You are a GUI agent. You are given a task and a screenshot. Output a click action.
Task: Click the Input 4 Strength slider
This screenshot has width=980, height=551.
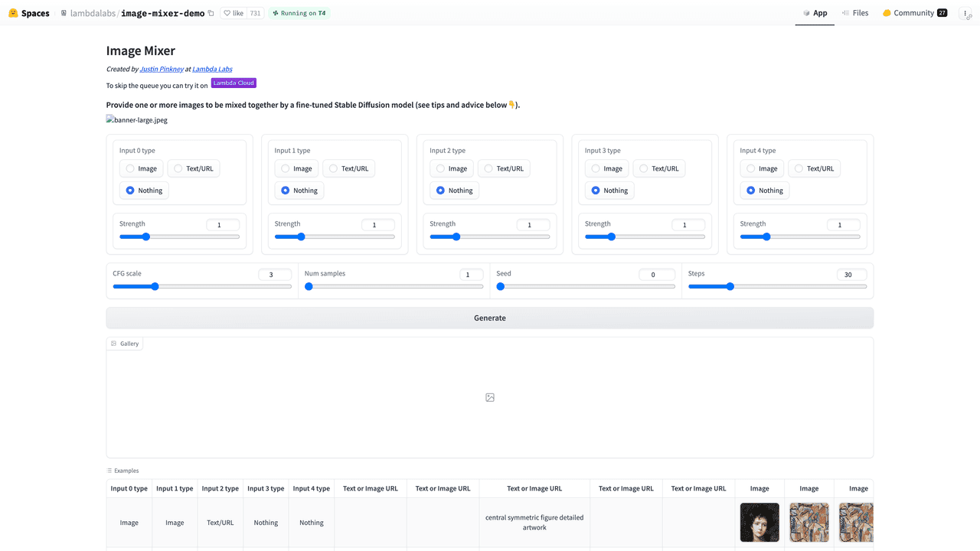coord(800,236)
